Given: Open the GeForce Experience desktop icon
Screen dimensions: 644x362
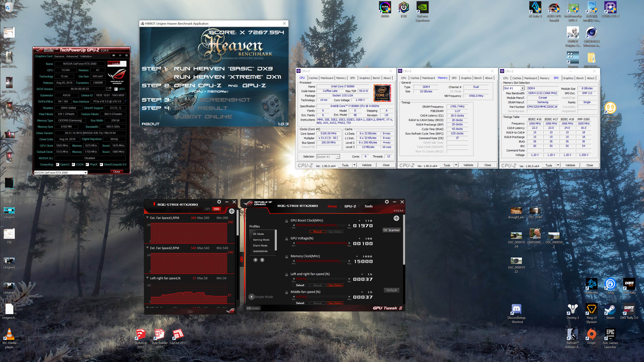Looking at the screenshot, I should (422, 12).
